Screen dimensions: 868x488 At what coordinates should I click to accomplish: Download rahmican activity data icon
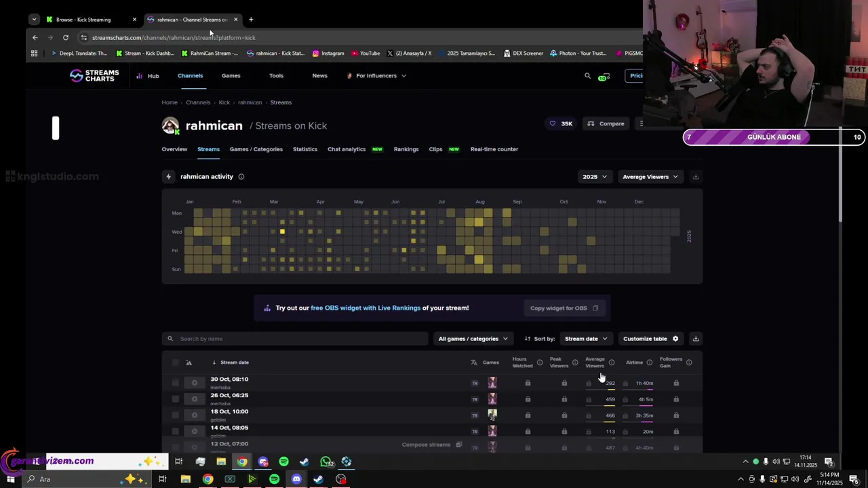695,177
